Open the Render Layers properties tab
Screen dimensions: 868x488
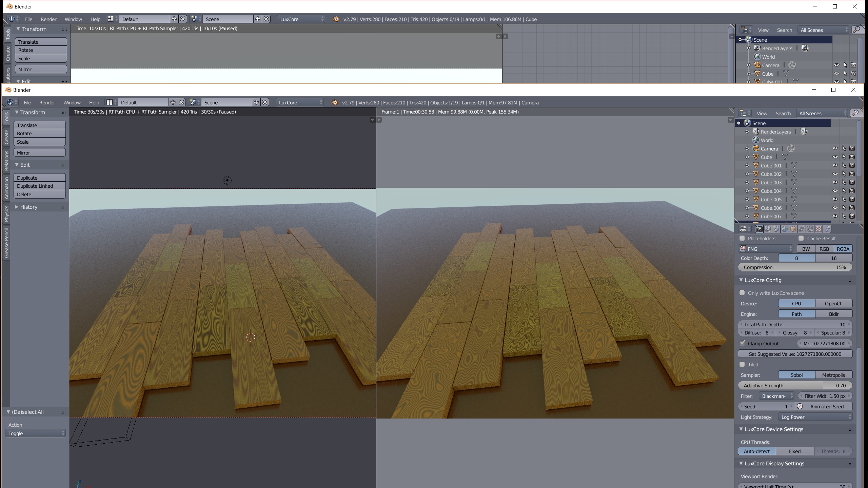(768, 229)
